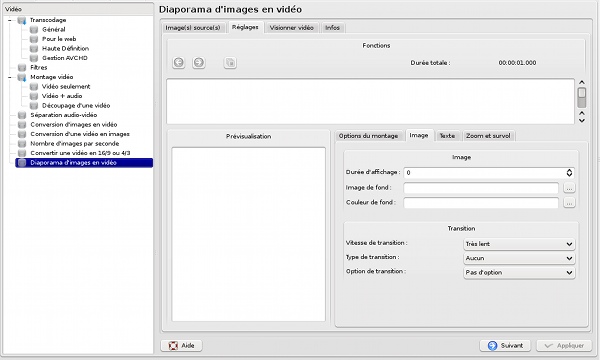This screenshot has height=360, width=600.
Task: Click the Couleur de fond text field
Action: [481, 203]
